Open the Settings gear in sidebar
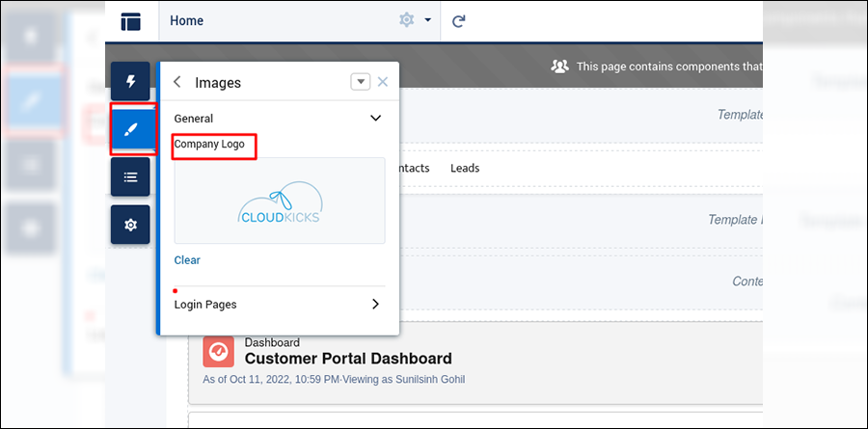 point(130,225)
